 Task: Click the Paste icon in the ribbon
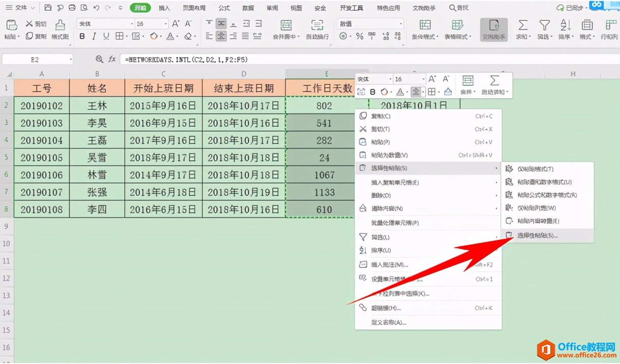11,25
